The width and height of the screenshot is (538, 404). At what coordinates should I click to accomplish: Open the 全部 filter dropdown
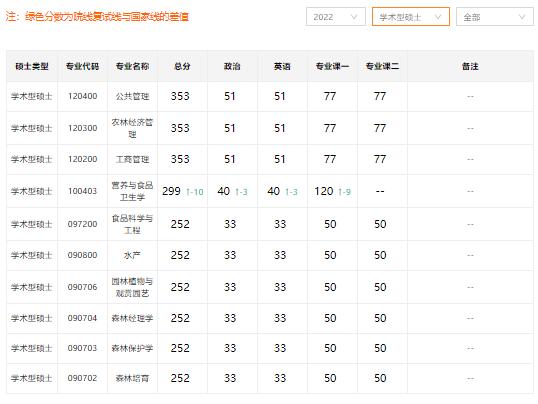tap(494, 17)
